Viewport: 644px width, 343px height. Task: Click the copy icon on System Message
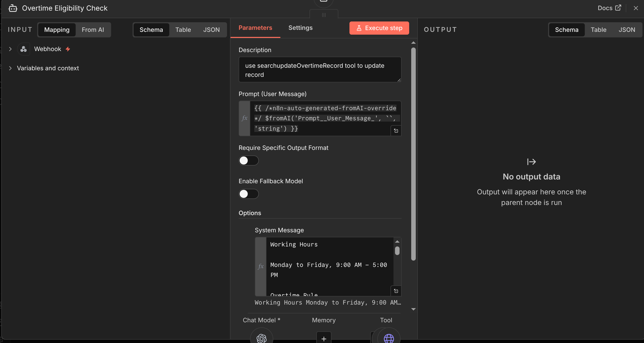pos(396,291)
